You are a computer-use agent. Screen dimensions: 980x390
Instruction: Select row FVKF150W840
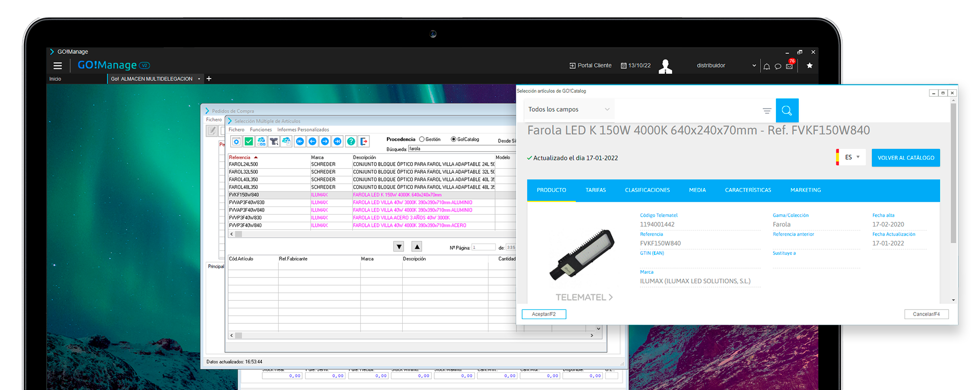pyautogui.click(x=372, y=195)
